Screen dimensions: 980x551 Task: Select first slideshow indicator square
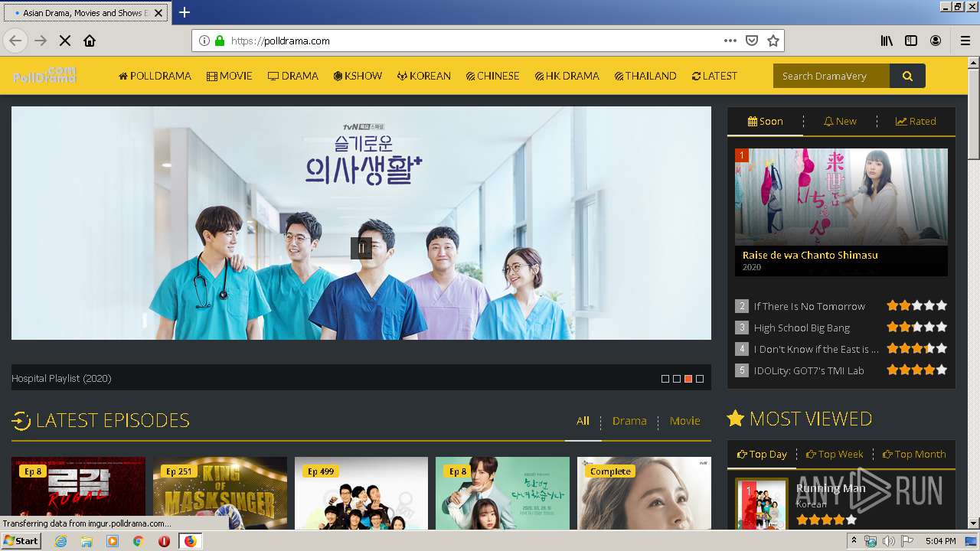tap(665, 379)
